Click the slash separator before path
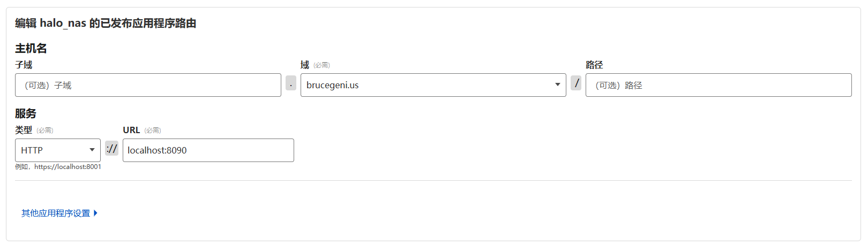This screenshot has width=868, height=246. (x=576, y=83)
